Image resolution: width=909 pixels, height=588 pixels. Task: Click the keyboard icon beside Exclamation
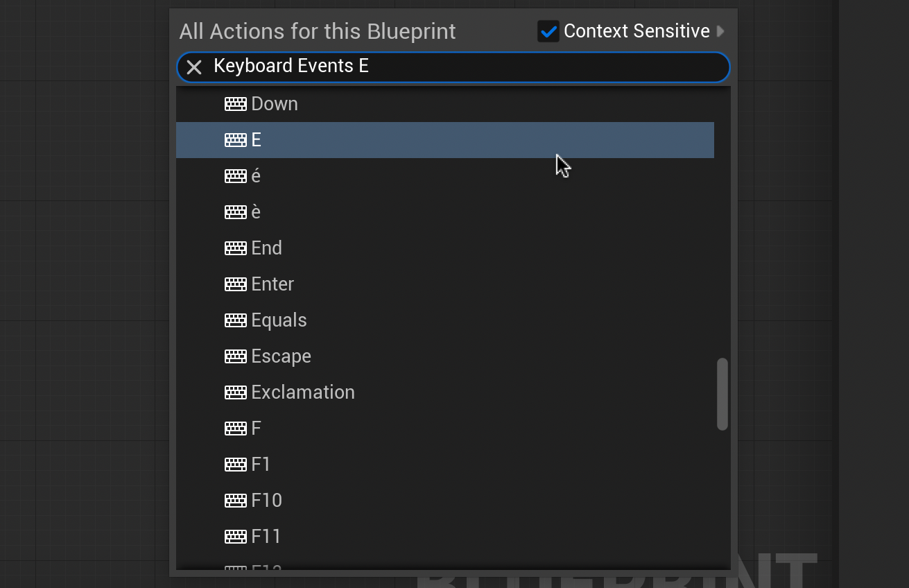coord(236,392)
